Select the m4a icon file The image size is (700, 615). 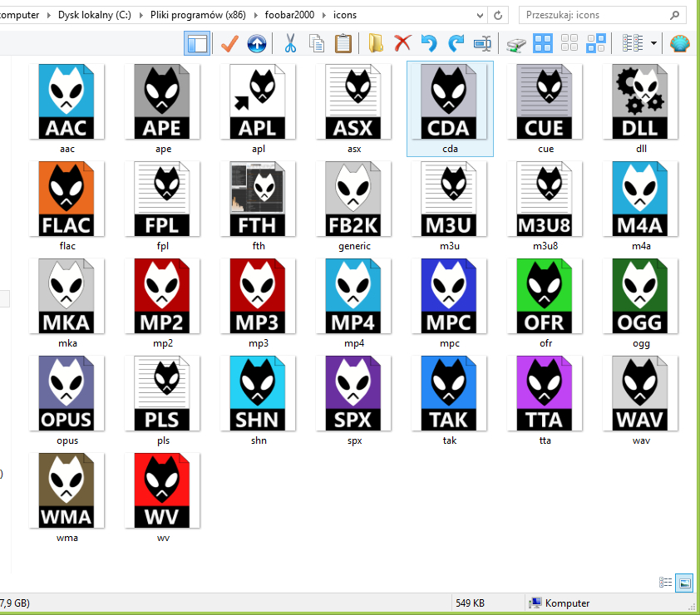pyautogui.click(x=640, y=206)
